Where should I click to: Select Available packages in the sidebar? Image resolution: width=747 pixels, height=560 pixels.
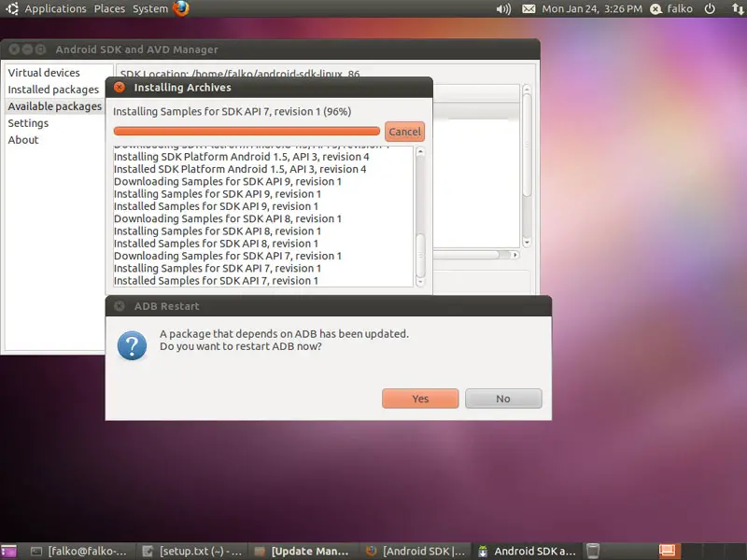click(55, 106)
